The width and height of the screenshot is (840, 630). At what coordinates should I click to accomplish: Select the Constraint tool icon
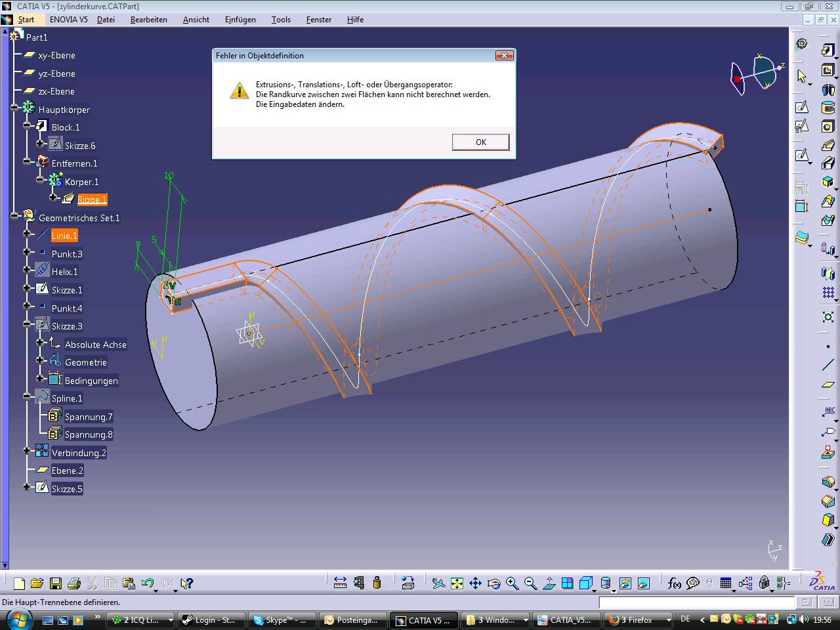pyautogui.click(x=801, y=205)
